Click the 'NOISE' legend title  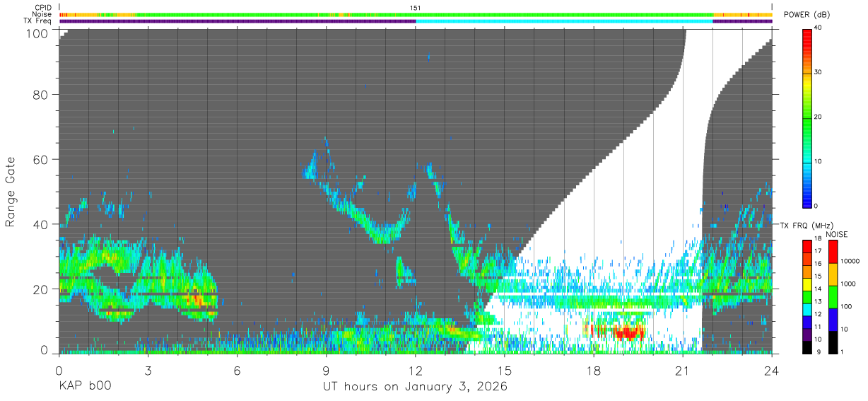836,234
